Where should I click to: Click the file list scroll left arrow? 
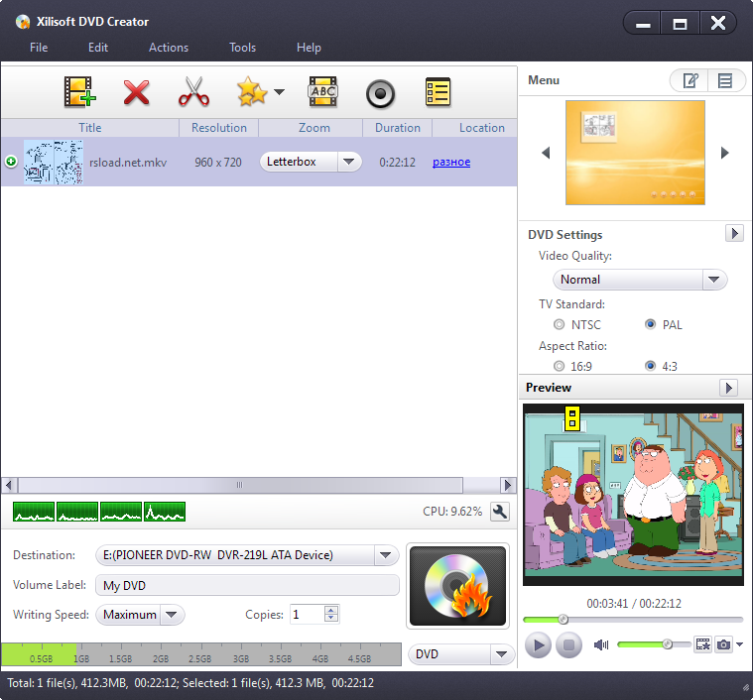tap(10, 485)
